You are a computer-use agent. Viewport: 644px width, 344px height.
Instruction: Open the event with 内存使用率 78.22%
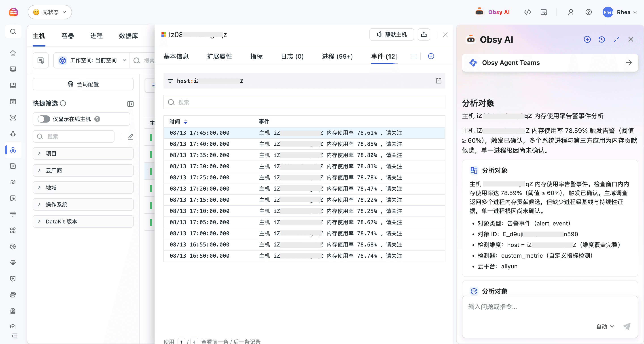pyautogui.click(x=304, y=200)
